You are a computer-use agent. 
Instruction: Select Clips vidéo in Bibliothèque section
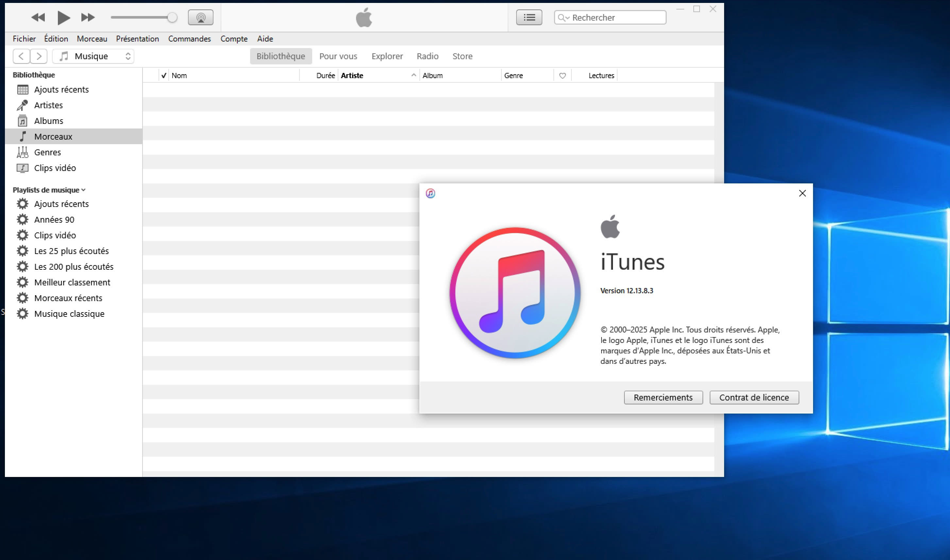coord(74,168)
